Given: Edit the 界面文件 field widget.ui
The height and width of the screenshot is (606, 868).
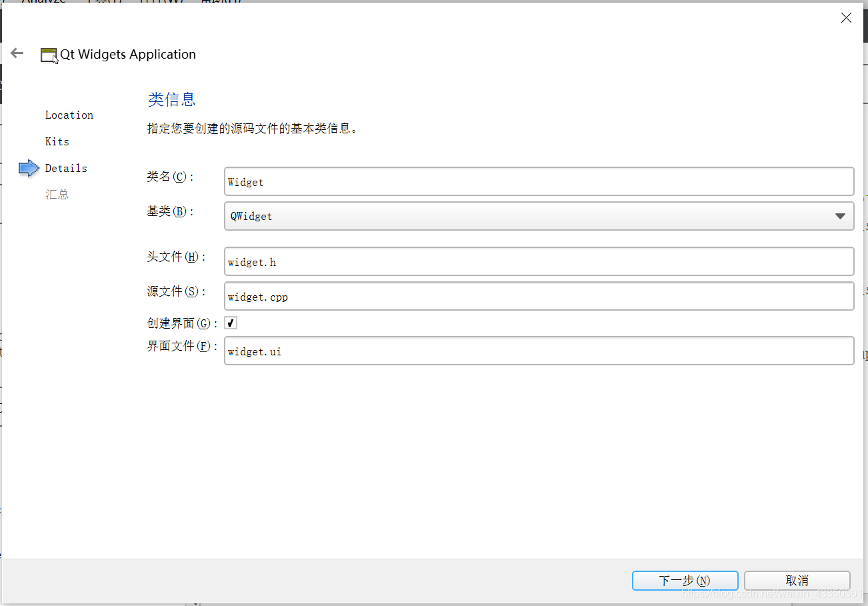Looking at the screenshot, I should 539,351.
